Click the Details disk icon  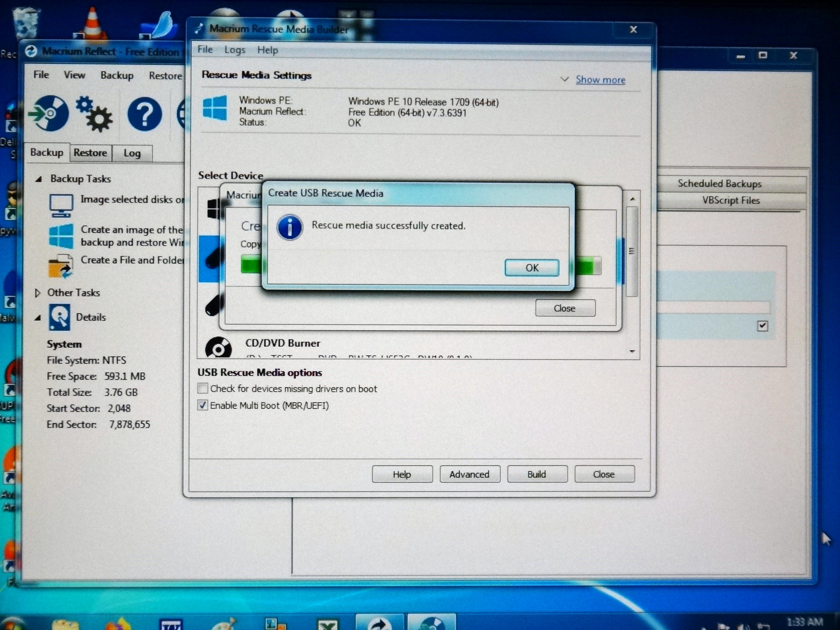point(59,317)
